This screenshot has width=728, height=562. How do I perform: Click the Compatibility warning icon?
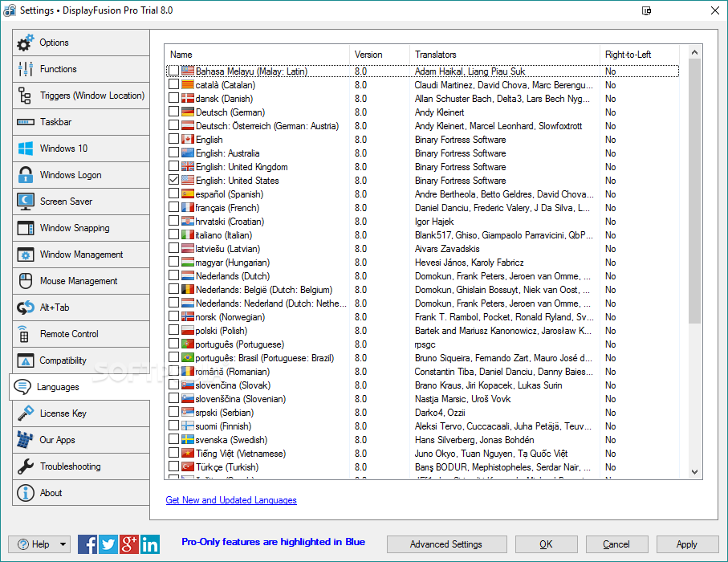(25, 360)
